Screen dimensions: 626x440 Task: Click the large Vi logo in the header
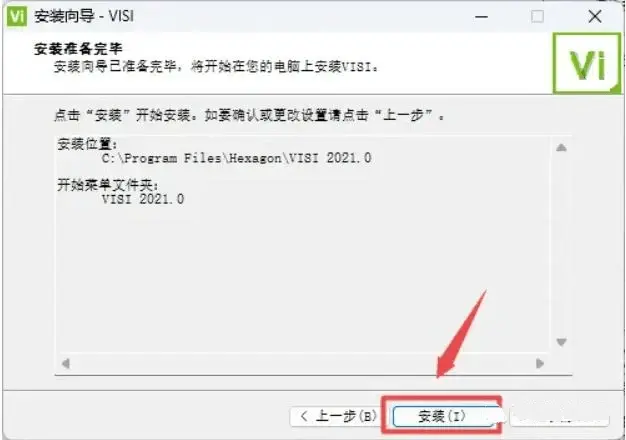click(586, 63)
